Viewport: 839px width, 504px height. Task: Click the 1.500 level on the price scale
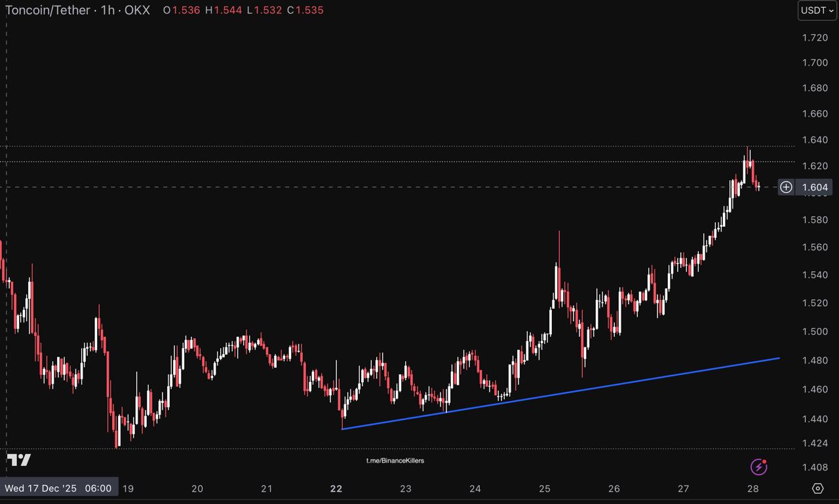click(815, 332)
